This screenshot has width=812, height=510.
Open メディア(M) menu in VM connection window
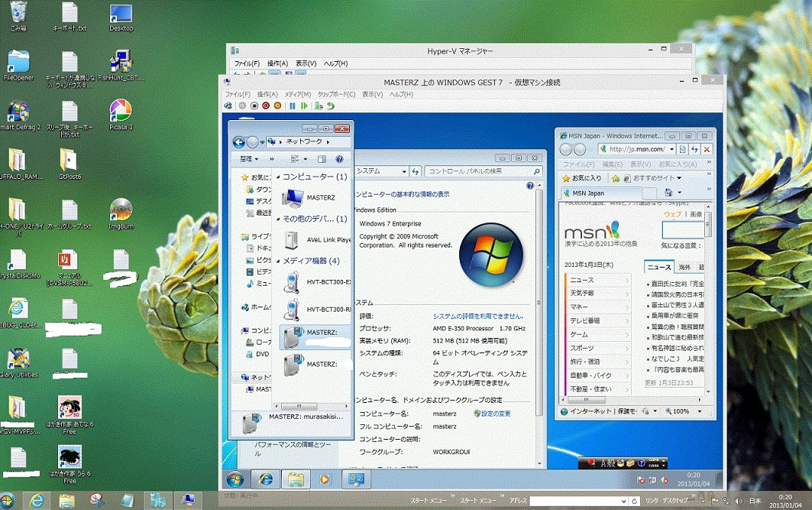click(298, 94)
